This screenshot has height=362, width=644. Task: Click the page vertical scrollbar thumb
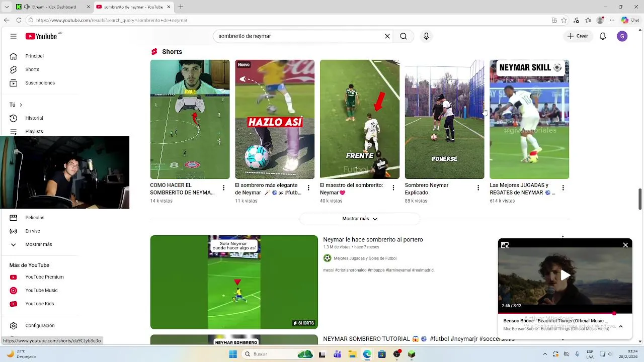click(640, 200)
